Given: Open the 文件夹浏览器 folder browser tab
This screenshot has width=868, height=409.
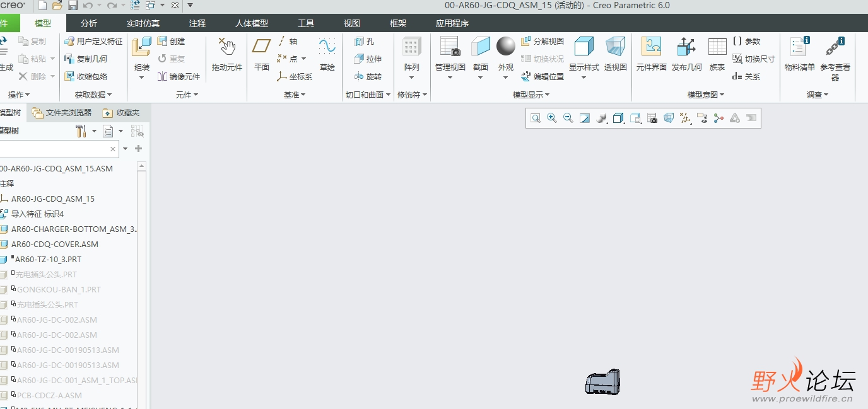Looking at the screenshot, I should pos(62,113).
